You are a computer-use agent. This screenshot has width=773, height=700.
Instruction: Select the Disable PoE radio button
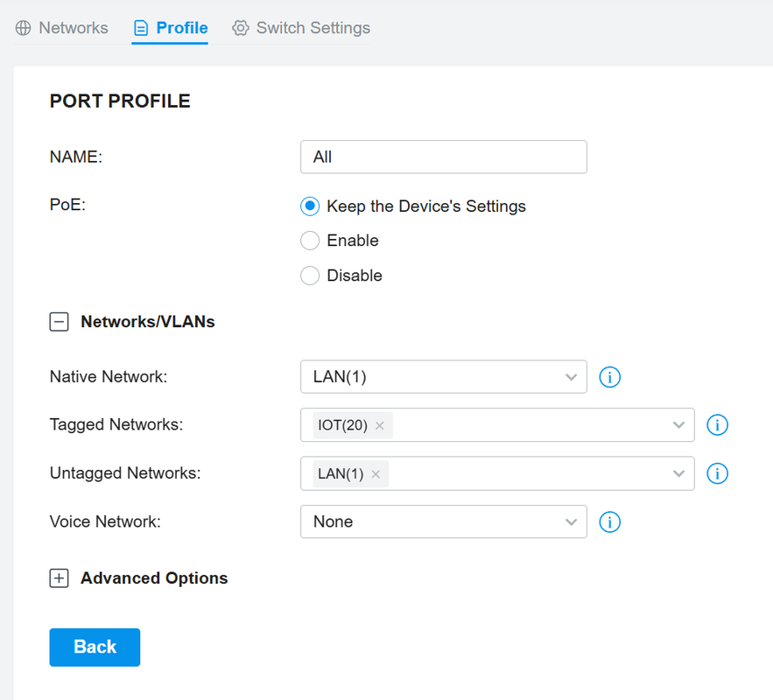click(x=310, y=276)
